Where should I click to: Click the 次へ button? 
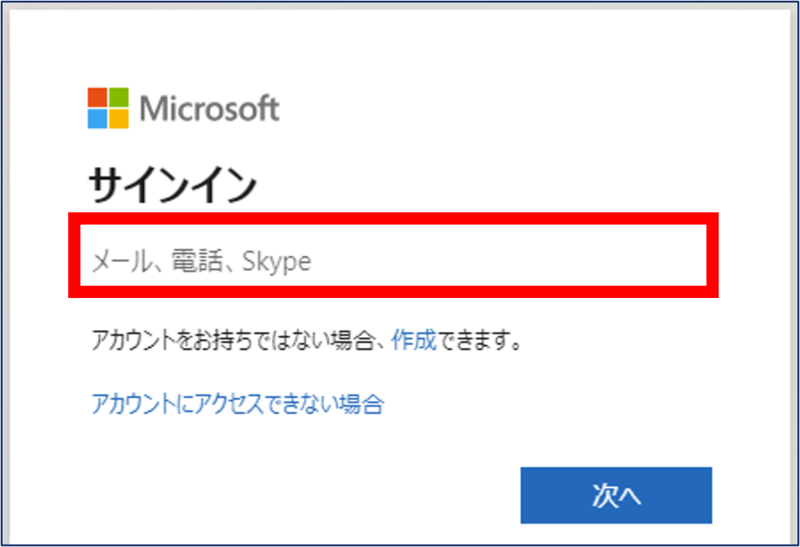[616, 495]
